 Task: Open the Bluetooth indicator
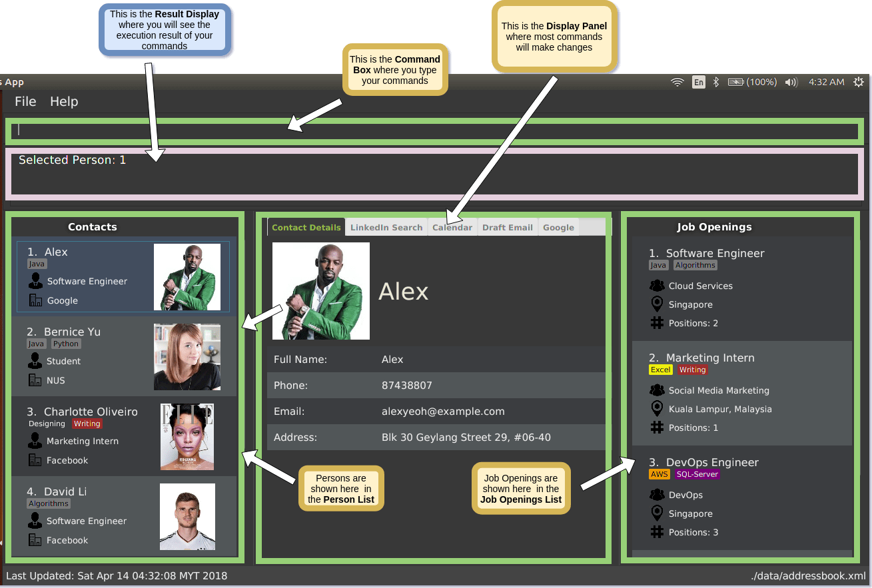click(716, 82)
